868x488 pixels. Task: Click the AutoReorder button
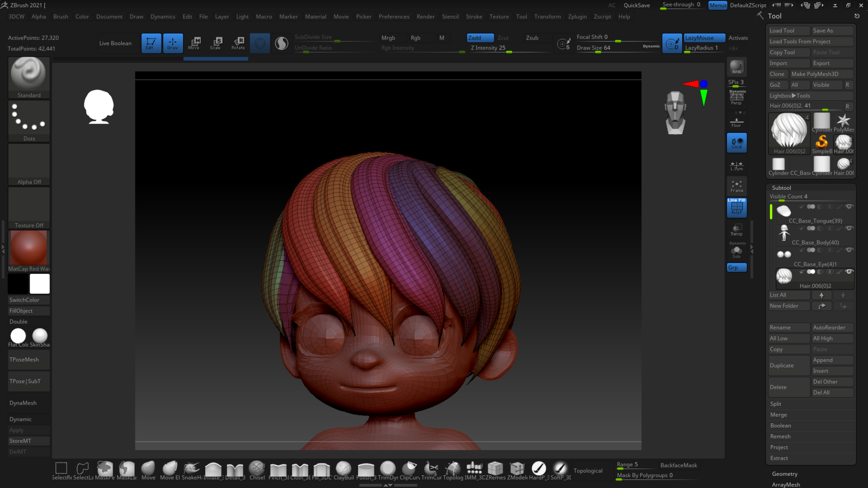tap(832, 328)
